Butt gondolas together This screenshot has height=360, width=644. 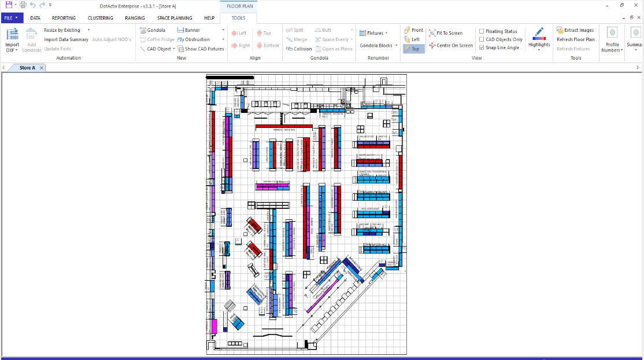pos(323,30)
